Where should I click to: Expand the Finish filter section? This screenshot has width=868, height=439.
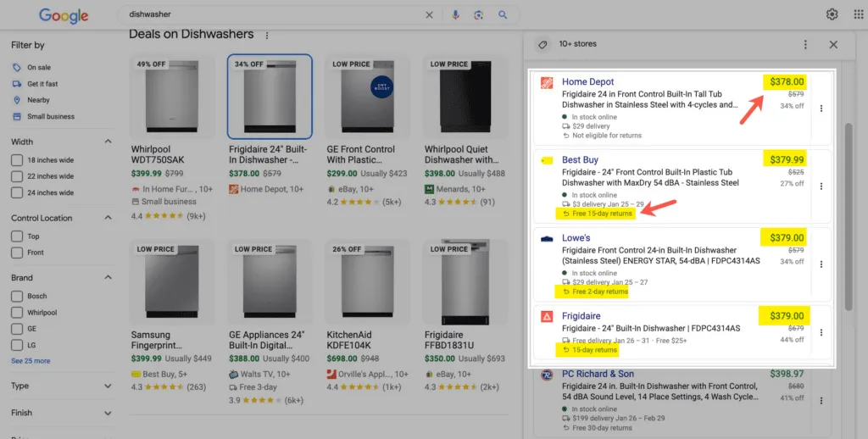(x=108, y=413)
